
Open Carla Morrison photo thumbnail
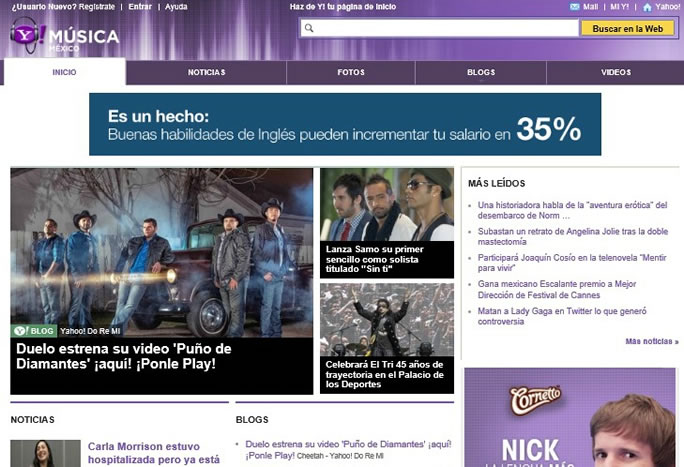46,453
